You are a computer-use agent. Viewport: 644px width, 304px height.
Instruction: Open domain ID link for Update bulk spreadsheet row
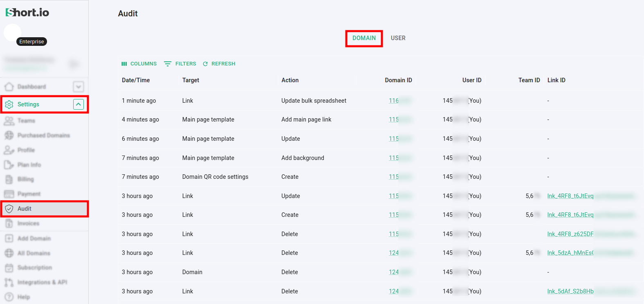(400, 101)
